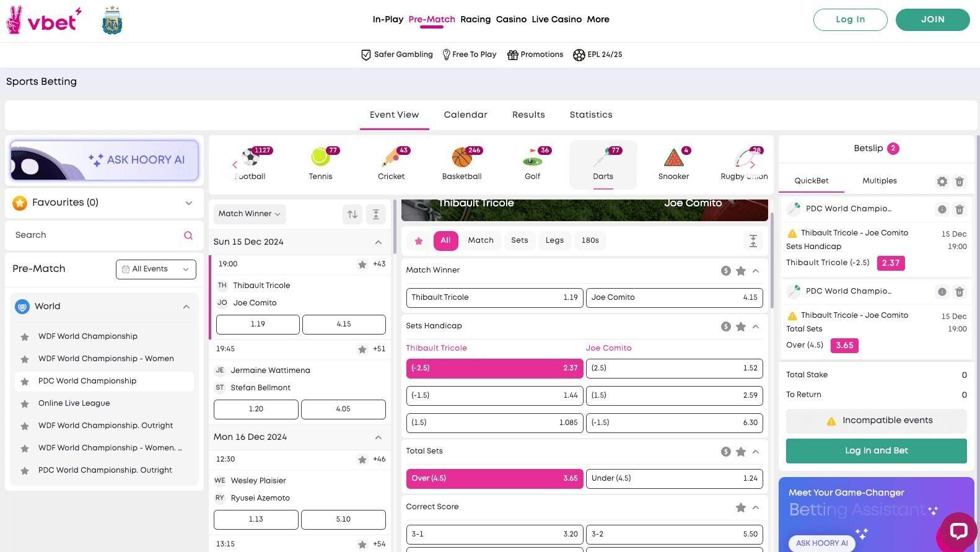Viewport: 980px width, 552px height.
Task: Click the Argentina AFA crest logo
Action: pos(112,20)
